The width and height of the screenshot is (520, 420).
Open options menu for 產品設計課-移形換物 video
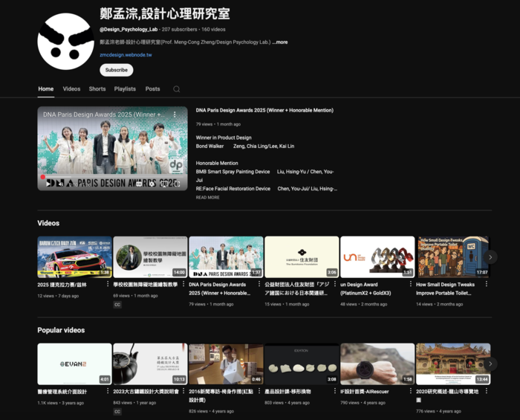click(335, 391)
